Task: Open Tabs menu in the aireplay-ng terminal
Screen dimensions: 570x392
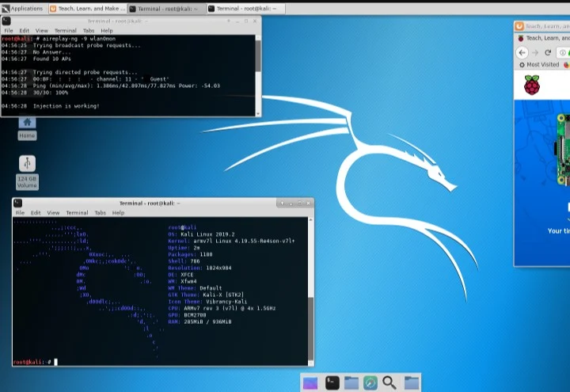Action: tap(89, 31)
